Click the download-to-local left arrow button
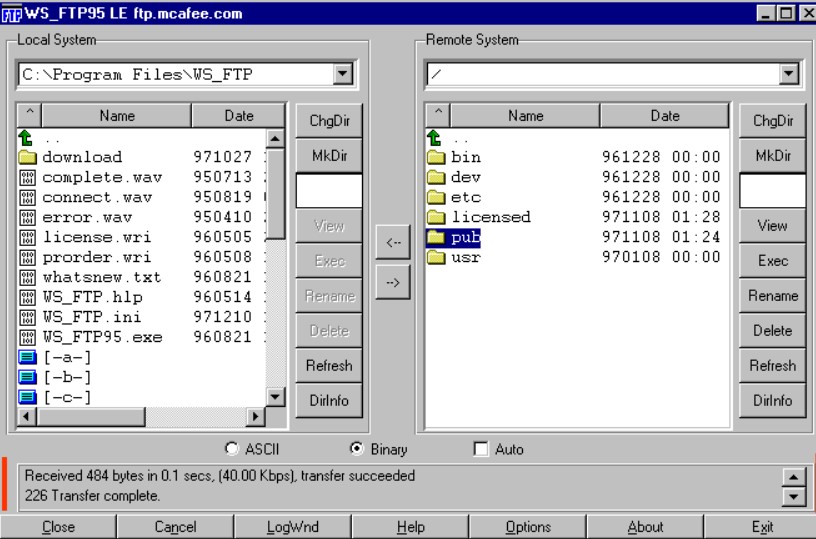 point(393,242)
